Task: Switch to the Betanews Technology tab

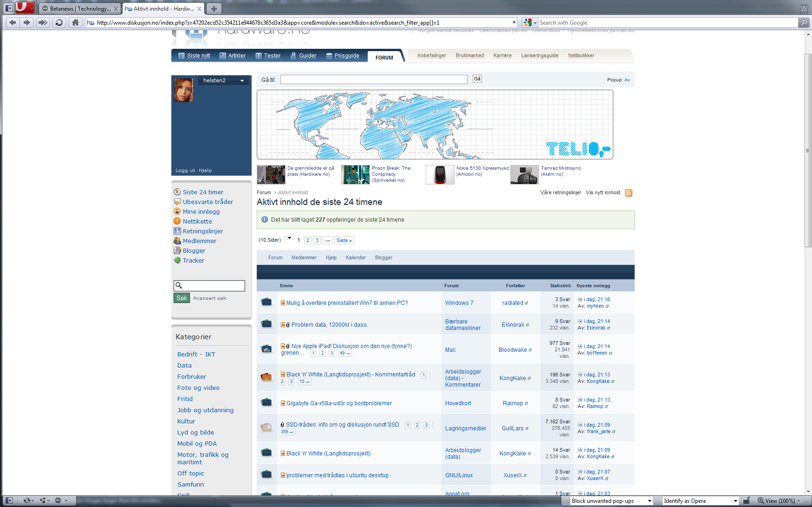Action: coord(79,8)
